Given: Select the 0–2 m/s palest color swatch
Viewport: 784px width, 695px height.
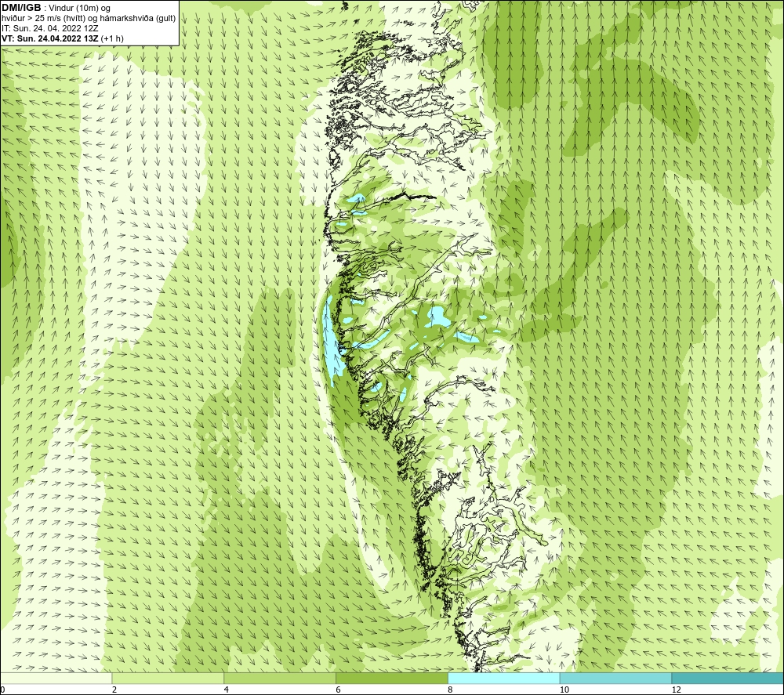Looking at the screenshot, I should pyautogui.click(x=56, y=678).
